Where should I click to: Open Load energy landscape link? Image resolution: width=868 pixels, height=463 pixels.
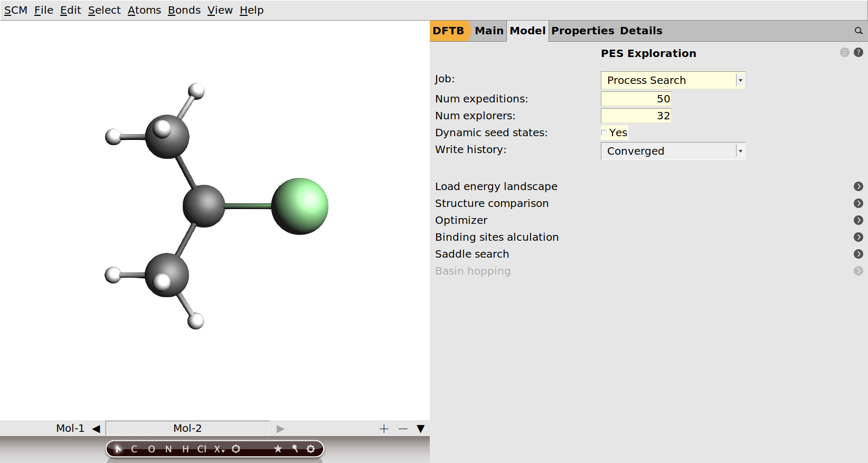pos(496,186)
